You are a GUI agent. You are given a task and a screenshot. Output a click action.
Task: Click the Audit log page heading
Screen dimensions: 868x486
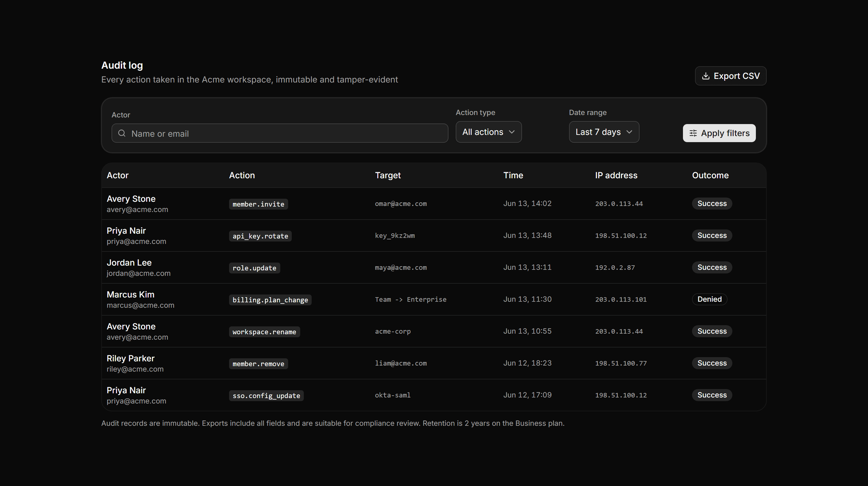click(122, 65)
